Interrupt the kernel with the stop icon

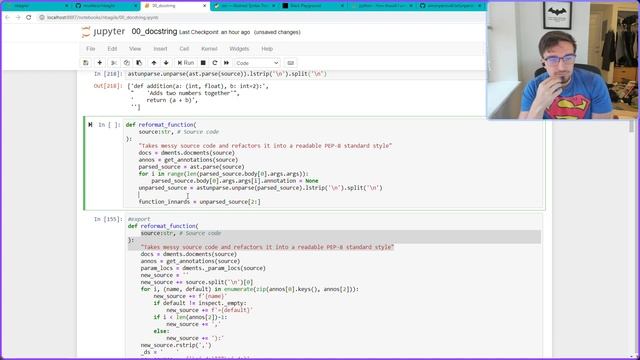coord(203,63)
